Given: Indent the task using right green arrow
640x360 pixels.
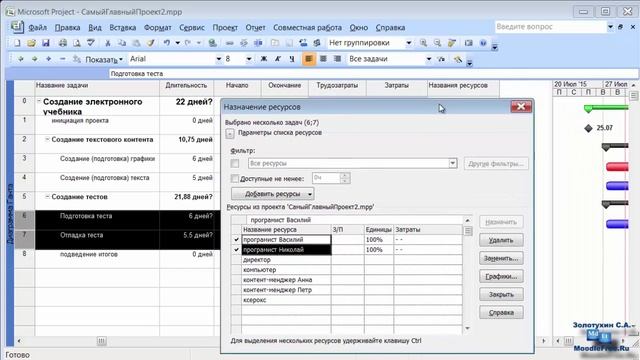Looking at the screenshot, I should 35,59.
